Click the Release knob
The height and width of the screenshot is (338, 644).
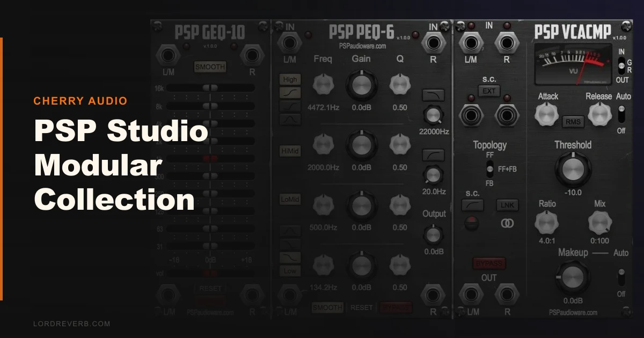599,114
